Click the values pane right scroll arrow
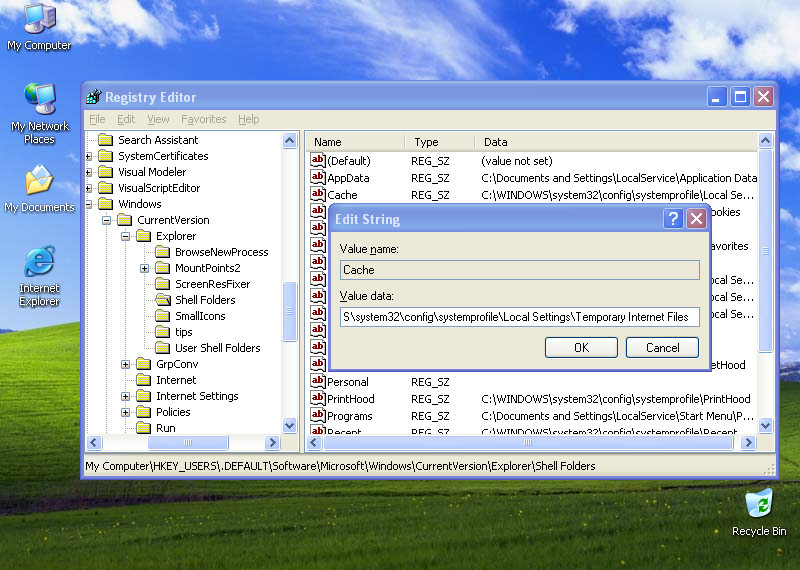Screen dimensions: 800x570 click(x=748, y=442)
